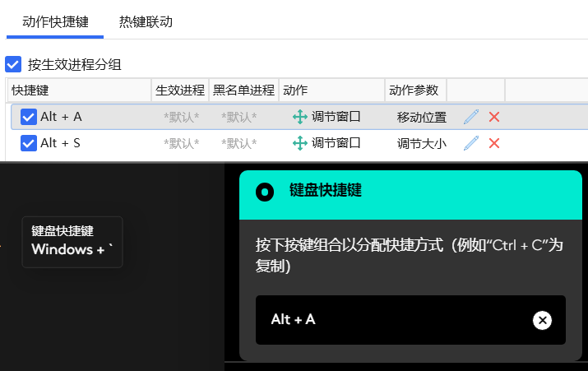Screen dimensions: 588x371
Task: Select the Alt + S shortcut text in the table
Action: tap(60, 143)
